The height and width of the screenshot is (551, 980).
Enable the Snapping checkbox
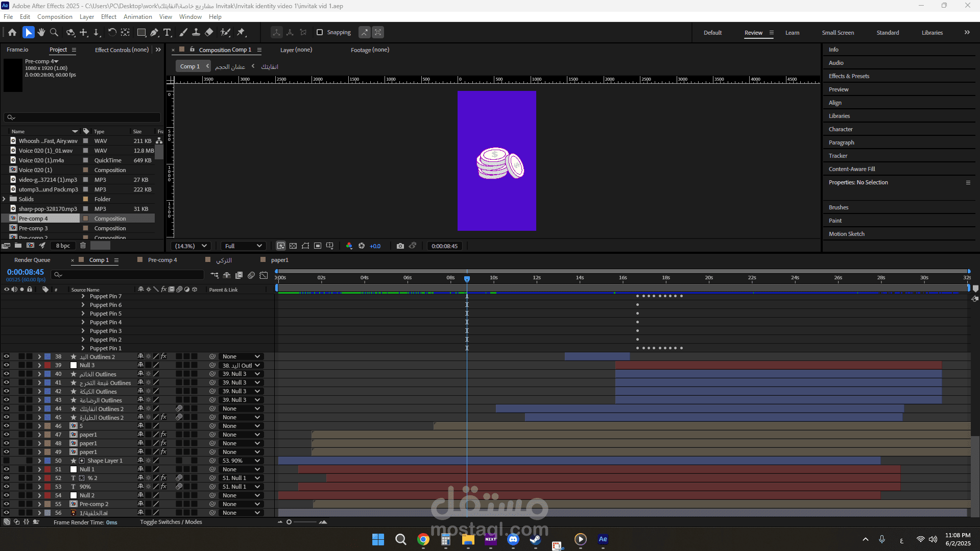320,32
